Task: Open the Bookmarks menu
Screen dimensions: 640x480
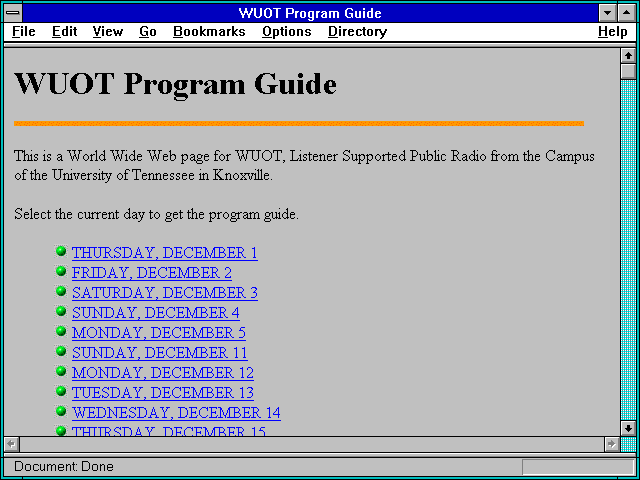Action: coord(209,32)
